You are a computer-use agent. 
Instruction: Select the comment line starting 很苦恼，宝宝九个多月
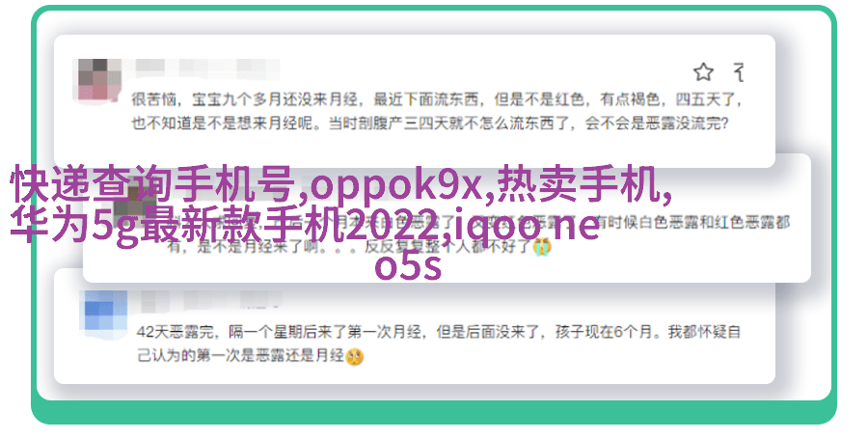coord(437,99)
